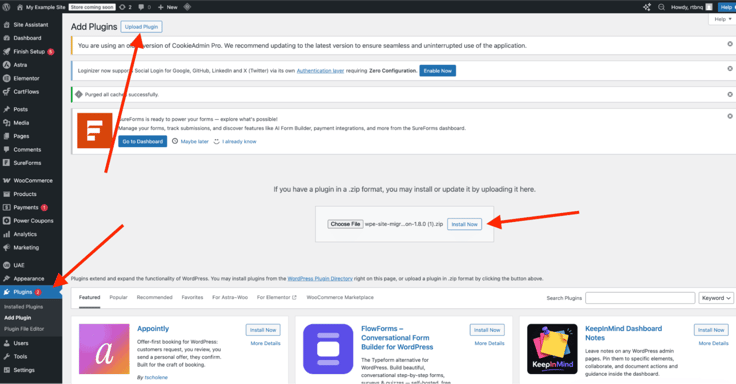
Task: Open the Astra menu item
Action: (x=20, y=65)
